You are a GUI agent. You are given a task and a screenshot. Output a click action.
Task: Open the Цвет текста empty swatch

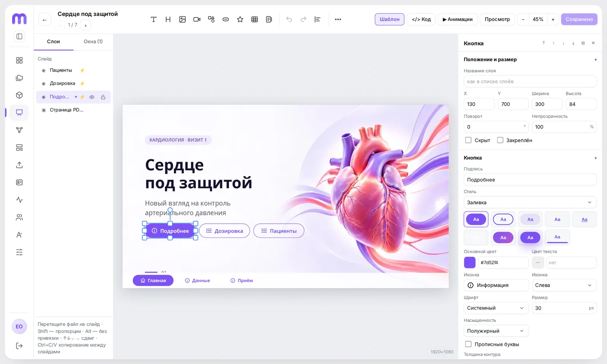538,262
